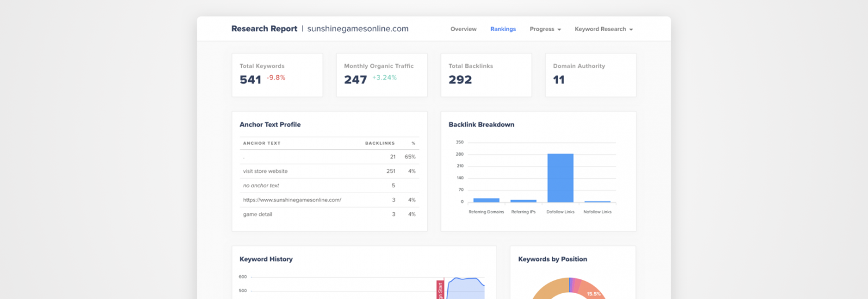Click the Monthly Organic Traffic 247 value
The width and height of the screenshot is (868, 299).
click(x=355, y=80)
